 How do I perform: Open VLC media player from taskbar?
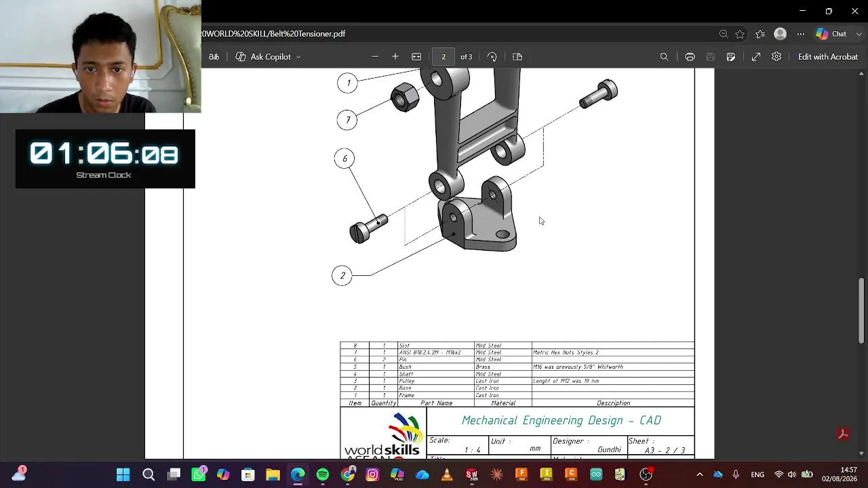(x=447, y=474)
